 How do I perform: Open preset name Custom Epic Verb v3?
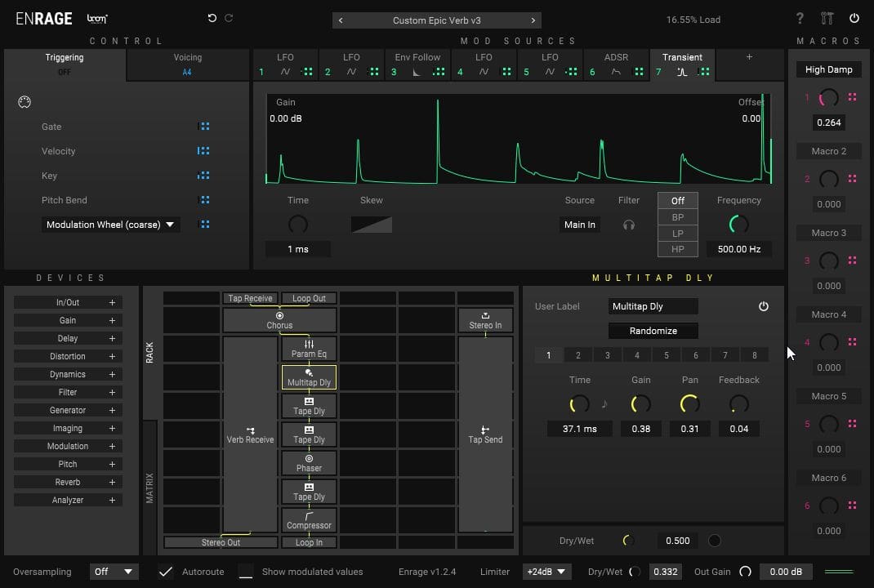436,20
